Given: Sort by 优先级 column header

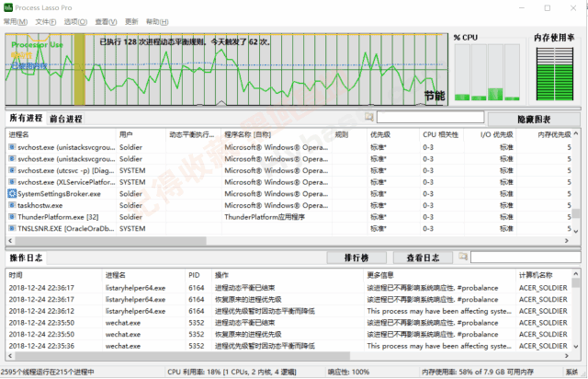Looking at the screenshot, I should pyautogui.click(x=393, y=134).
